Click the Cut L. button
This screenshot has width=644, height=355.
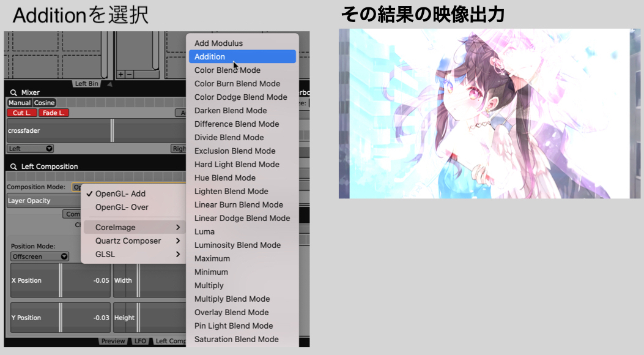(x=22, y=113)
